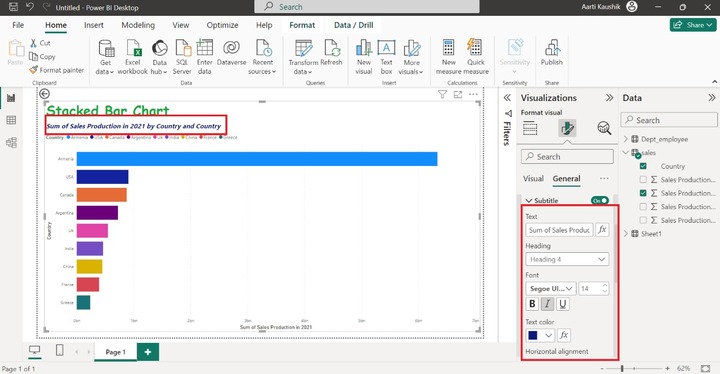Select the Cut command

pos(40,43)
